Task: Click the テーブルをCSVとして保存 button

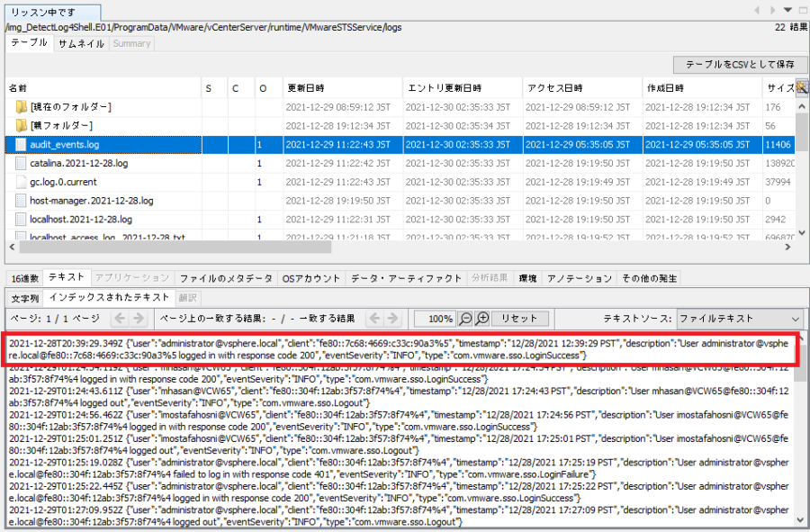Action: [x=733, y=66]
